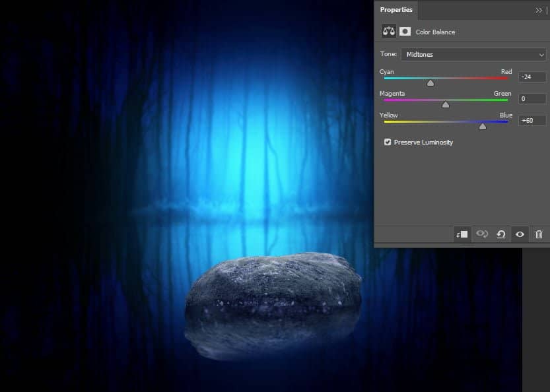Click the Green value field showing 0
550x392 pixels.
point(531,98)
